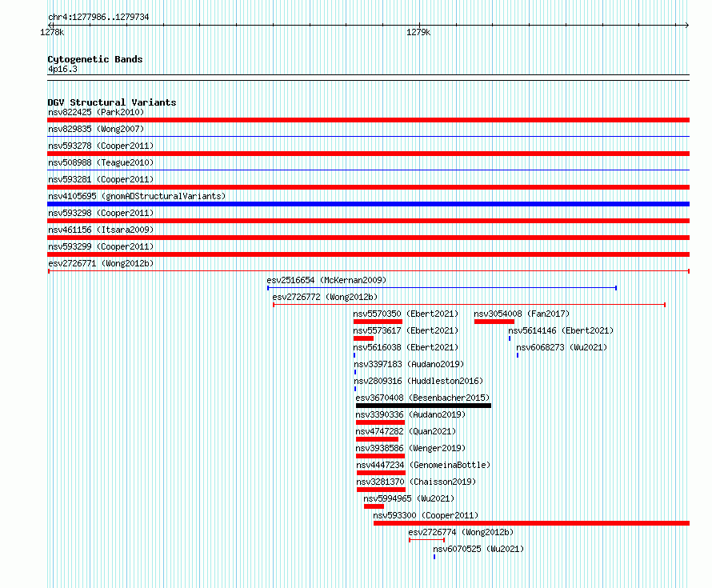Select nsv593298 (Cooper2011) label
Viewport: 712px width, 588px height.
[x=101, y=213]
